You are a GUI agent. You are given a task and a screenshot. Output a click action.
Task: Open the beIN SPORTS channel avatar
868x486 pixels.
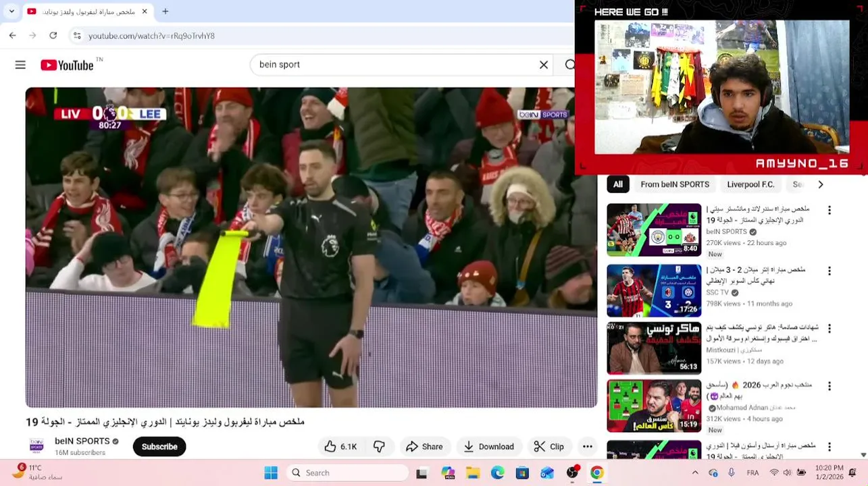36,446
